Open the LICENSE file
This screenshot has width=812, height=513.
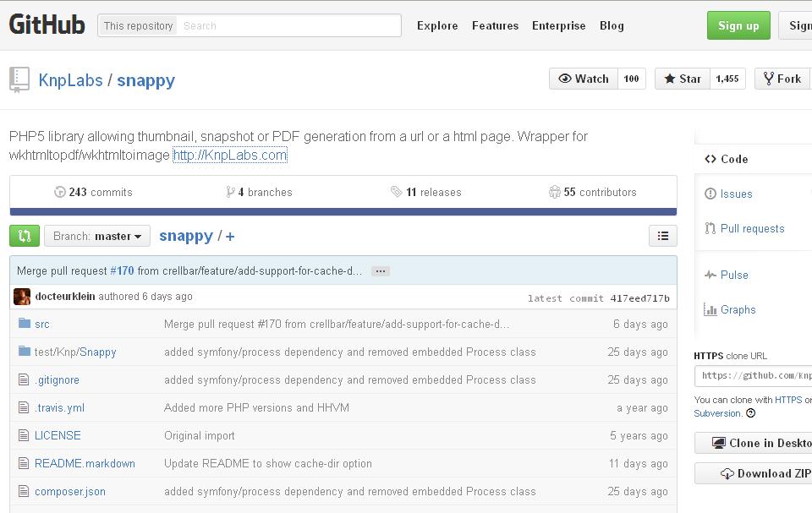[58, 435]
